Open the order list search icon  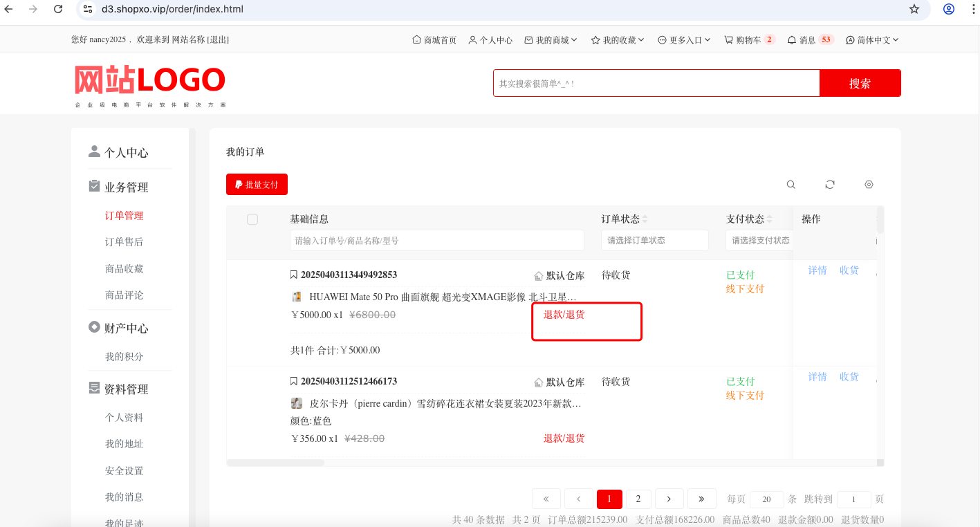[x=791, y=185]
